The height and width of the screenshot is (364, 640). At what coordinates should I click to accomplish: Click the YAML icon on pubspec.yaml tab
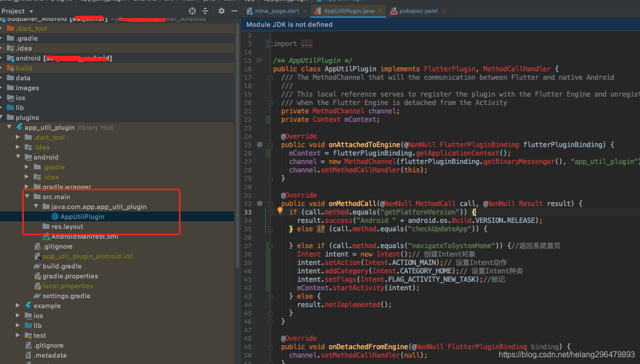[394, 10]
